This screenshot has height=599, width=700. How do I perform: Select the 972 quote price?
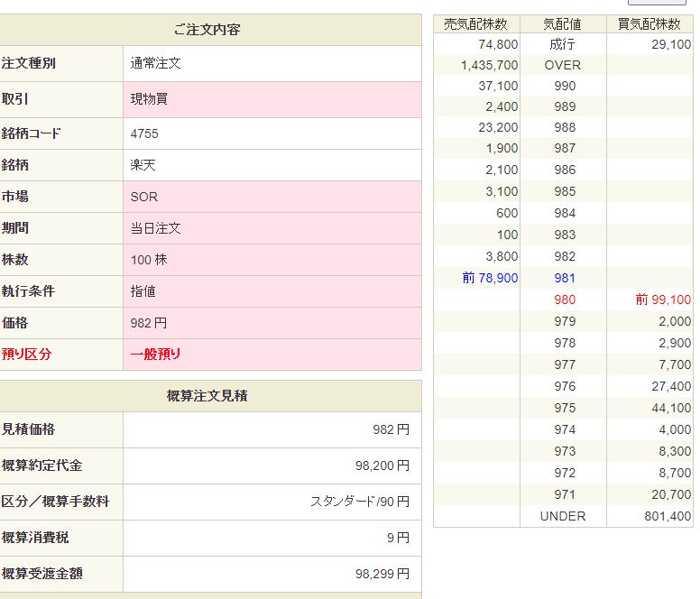click(565, 473)
